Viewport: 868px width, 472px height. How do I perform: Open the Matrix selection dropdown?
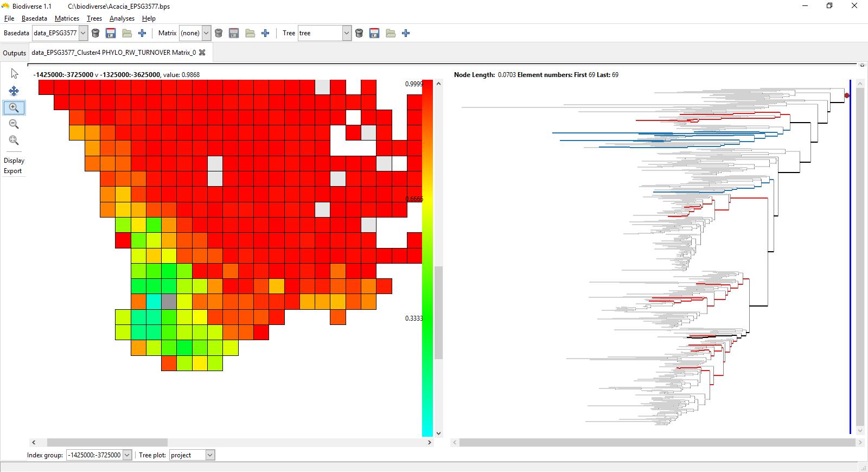(x=206, y=33)
